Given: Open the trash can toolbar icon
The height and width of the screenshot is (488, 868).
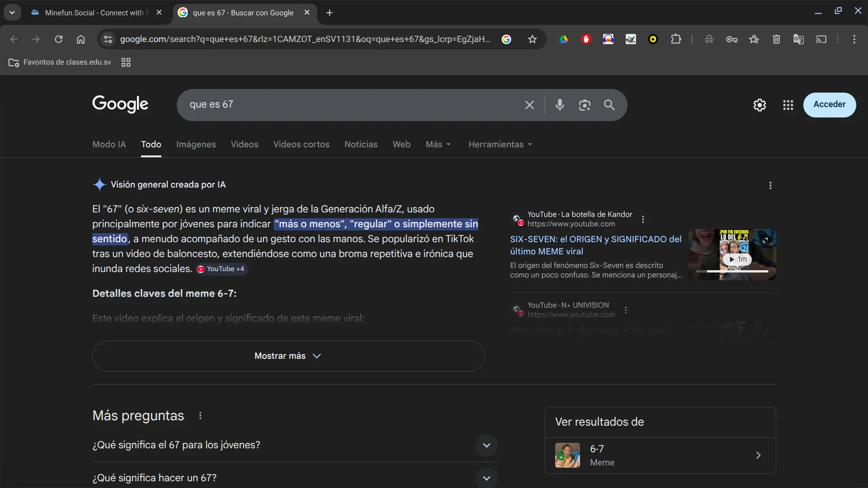Looking at the screenshot, I should [x=776, y=39].
